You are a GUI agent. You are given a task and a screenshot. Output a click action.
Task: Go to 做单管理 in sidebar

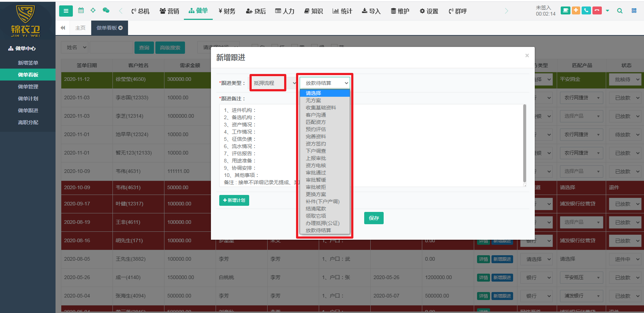[28, 87]
